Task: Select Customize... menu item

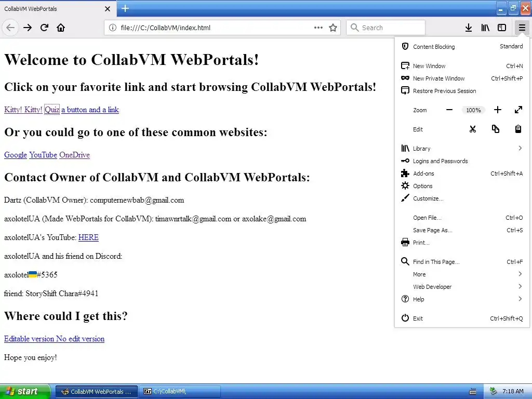Action: click(x=462, y=198)
